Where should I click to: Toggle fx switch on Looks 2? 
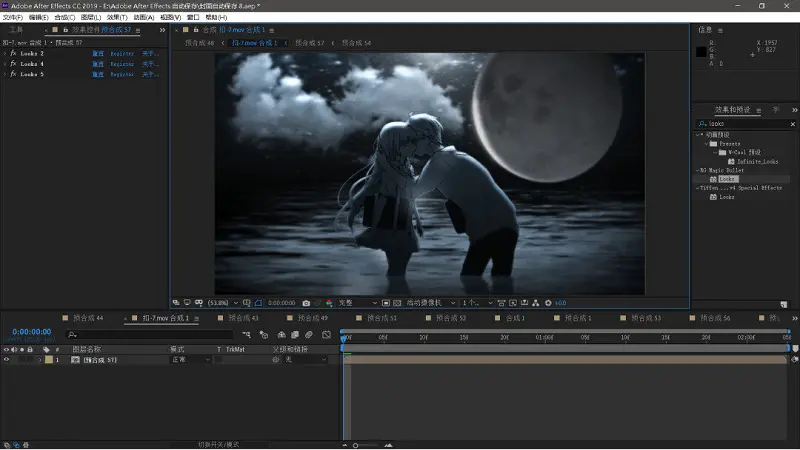tap(13, 53)
